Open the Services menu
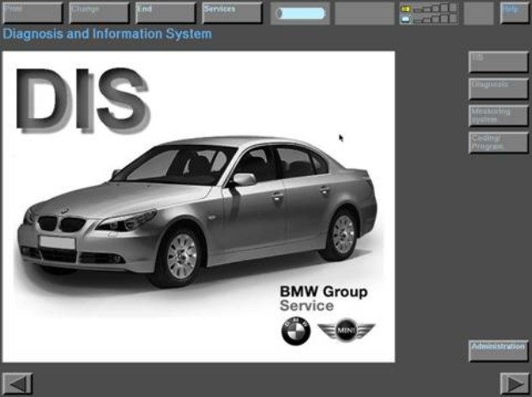 232,13
